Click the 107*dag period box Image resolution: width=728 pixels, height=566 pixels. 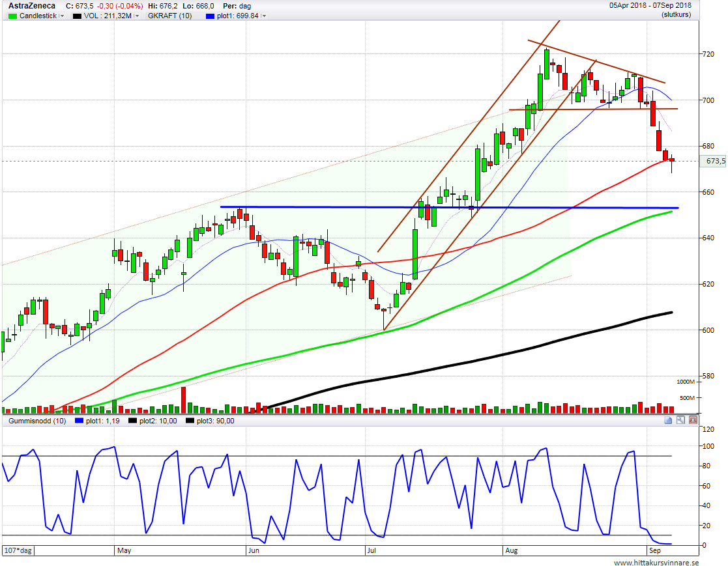[x=18, y=550]
